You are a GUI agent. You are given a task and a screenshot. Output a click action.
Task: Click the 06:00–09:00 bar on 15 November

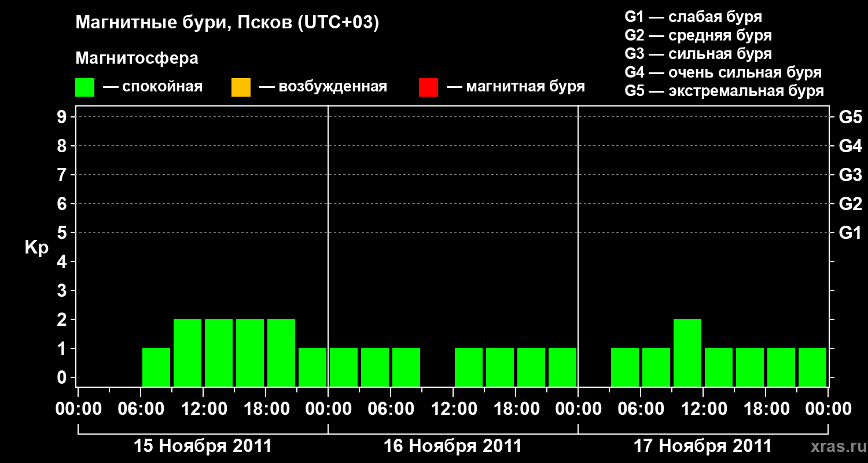[156, 367]
